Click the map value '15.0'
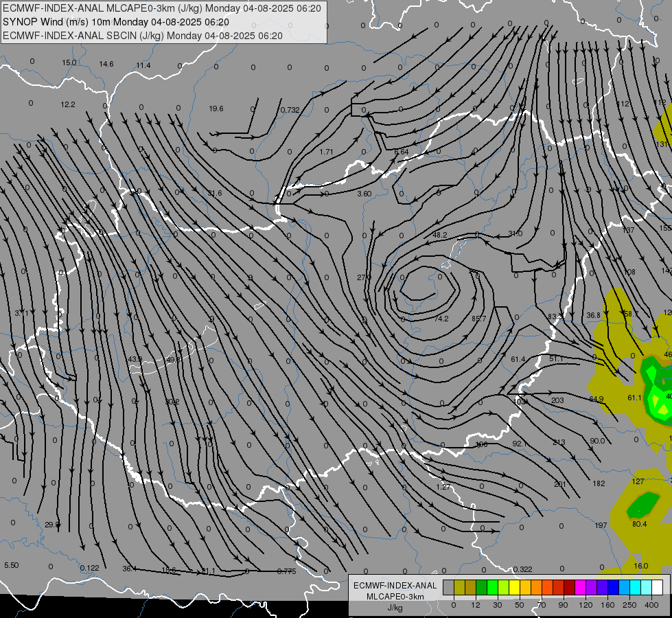672x618 pixels. 69,62
